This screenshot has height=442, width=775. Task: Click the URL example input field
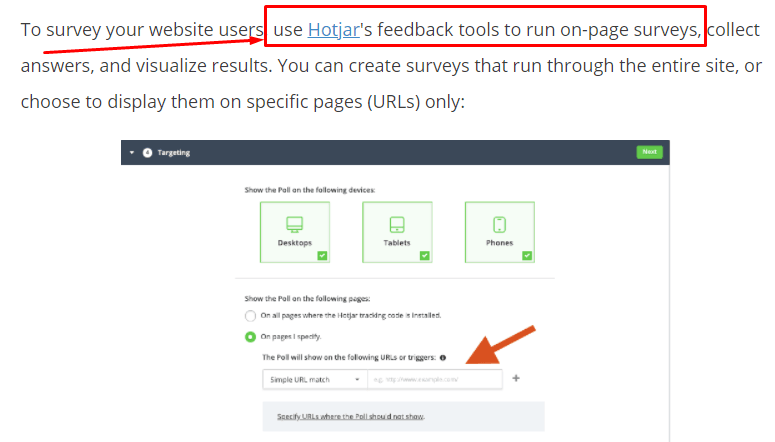point(434,379)
